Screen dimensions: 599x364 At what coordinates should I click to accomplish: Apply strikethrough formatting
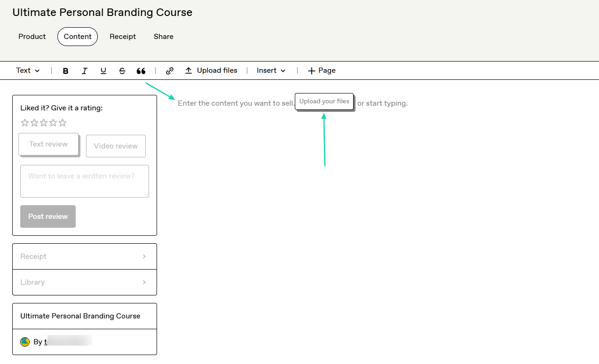(x=122, y=71)
